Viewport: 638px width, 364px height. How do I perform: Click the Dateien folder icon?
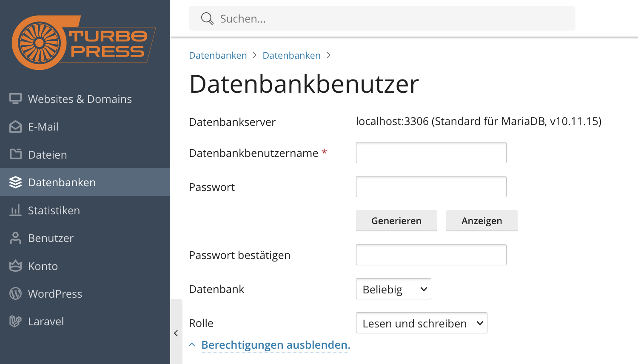(x=15, y=154)
